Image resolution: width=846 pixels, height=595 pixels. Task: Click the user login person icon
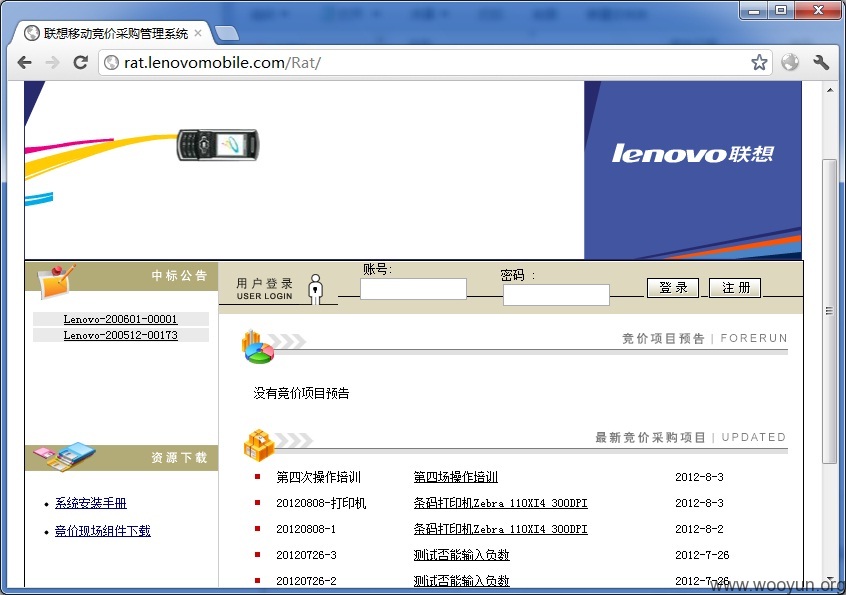pyautogui.click(x=316, y=289)
